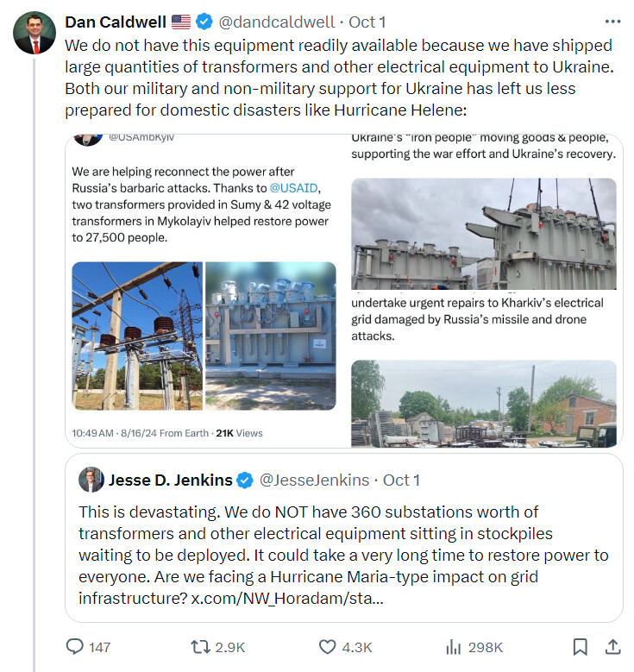Open the three-dot more options menu
Image resolution: width=634 pixels, height=672 pixels.
(612, 22)
